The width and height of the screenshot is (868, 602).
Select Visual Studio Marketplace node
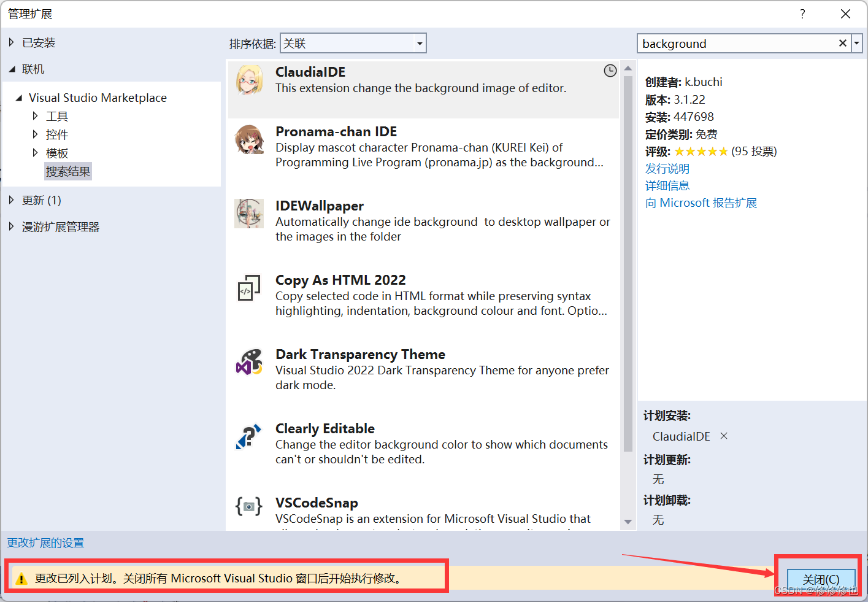point(98,98)
